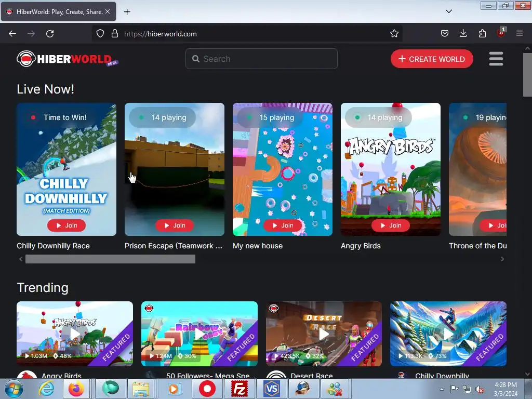Select the HiberWorld: Play, Create, Share. tab

[58, 12]
